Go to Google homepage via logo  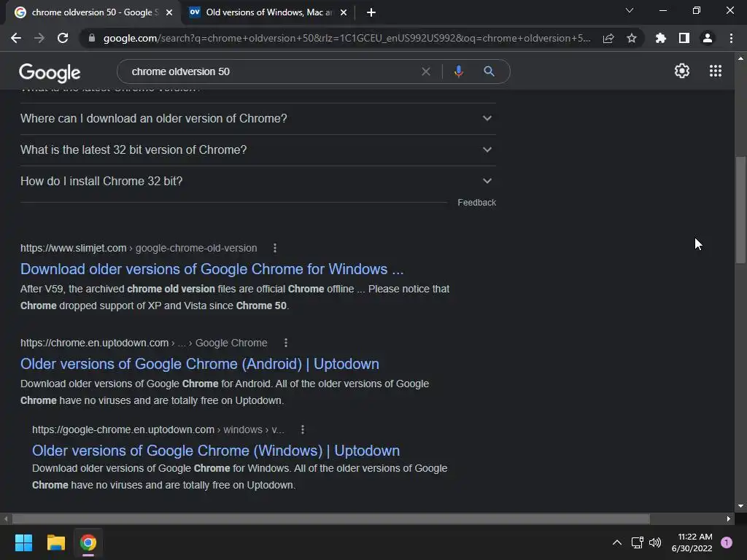(x=50, y=73)
